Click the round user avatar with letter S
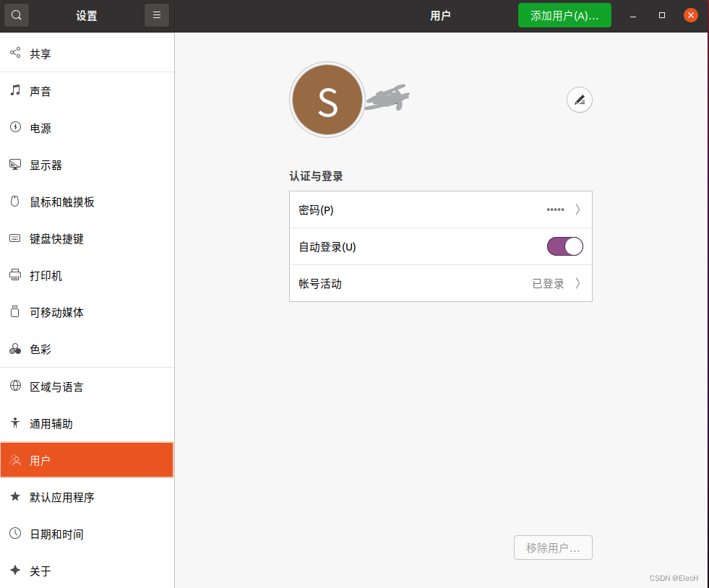 click(327, 100)
